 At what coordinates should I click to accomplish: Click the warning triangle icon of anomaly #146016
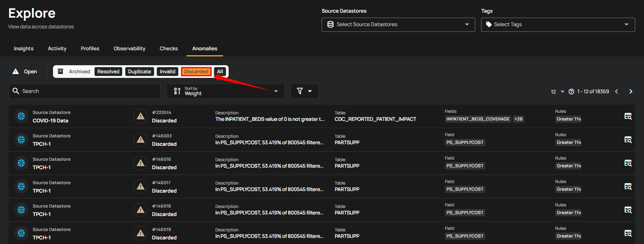[141, 163]
